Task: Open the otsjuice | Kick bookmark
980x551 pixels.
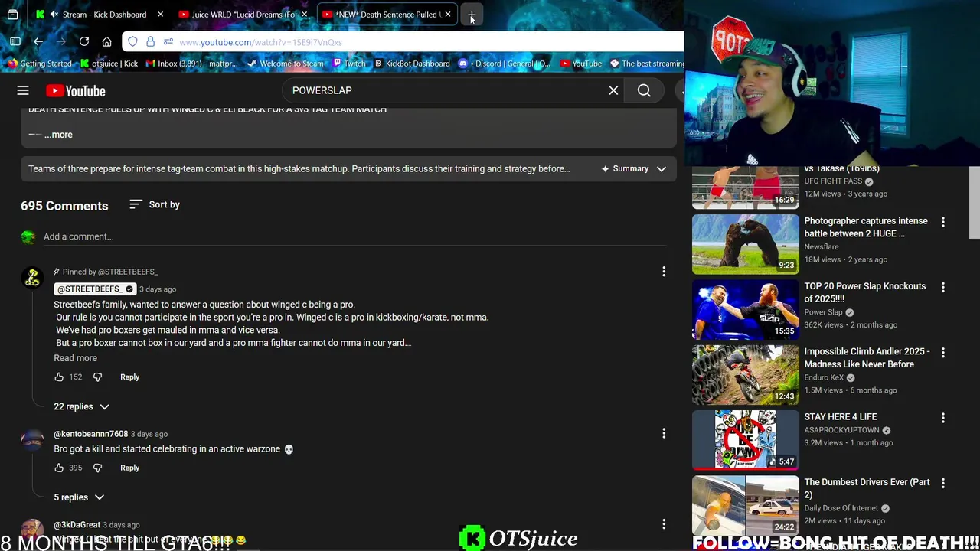Action: (x=109, y=64)
